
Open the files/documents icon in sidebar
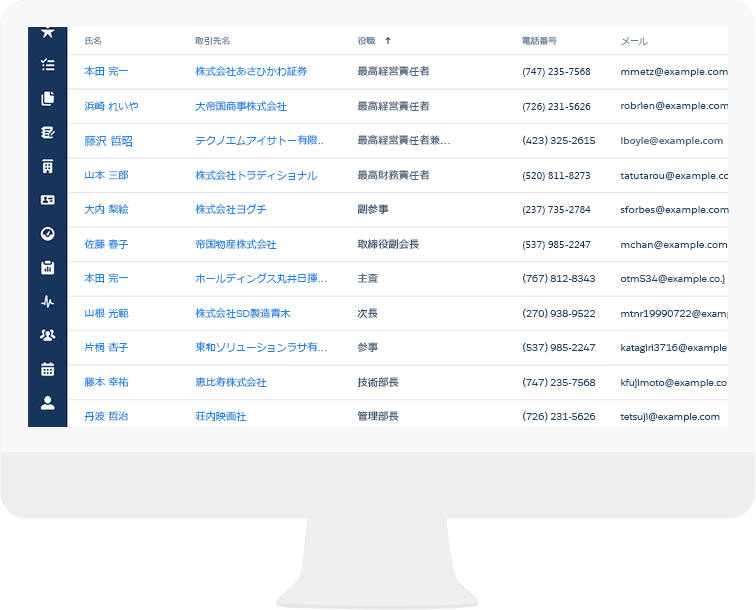pyautogui.click(x=47, y=98)
